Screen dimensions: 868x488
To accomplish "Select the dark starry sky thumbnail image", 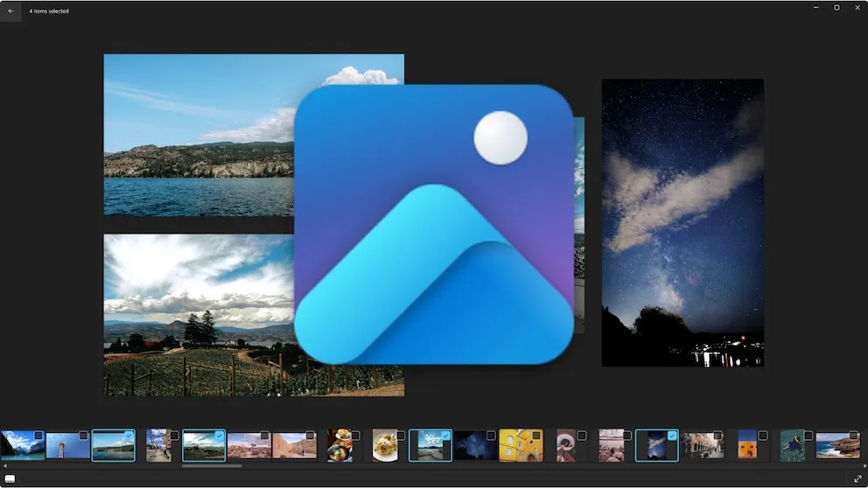I will click(475, 446).
